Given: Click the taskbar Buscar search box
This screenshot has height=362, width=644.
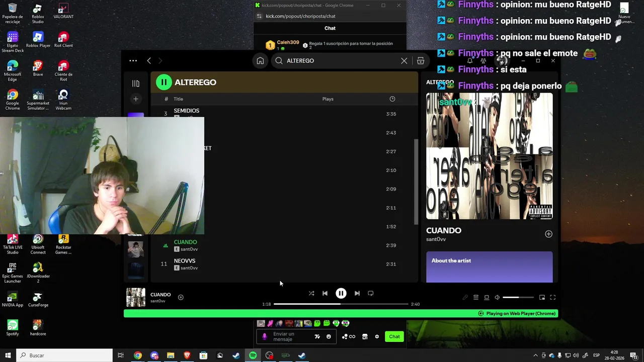Looking at the screenshot, I should [64, 355].
